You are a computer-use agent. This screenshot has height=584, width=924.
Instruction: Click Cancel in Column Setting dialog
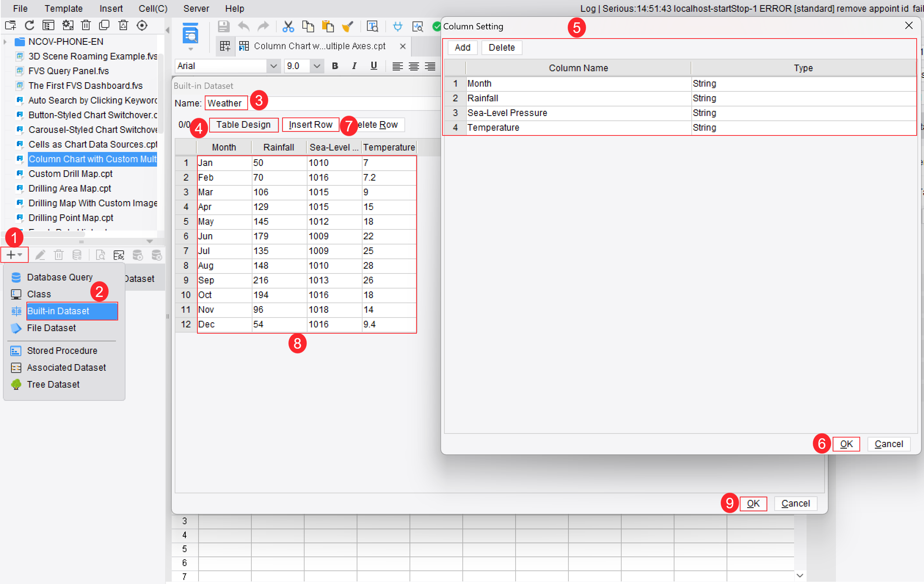coord(889,444)
